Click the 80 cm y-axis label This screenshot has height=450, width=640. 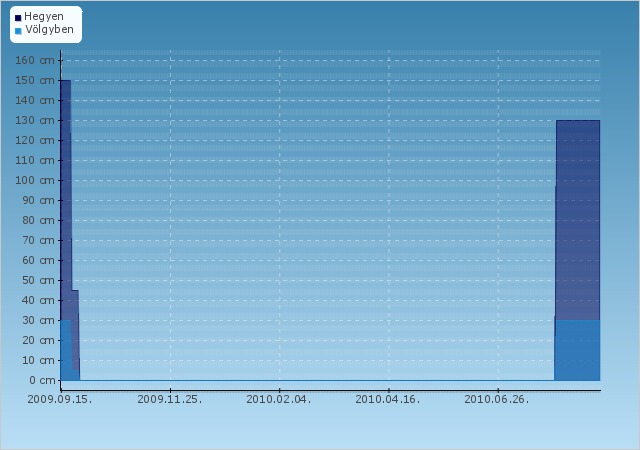click(38, 221)
